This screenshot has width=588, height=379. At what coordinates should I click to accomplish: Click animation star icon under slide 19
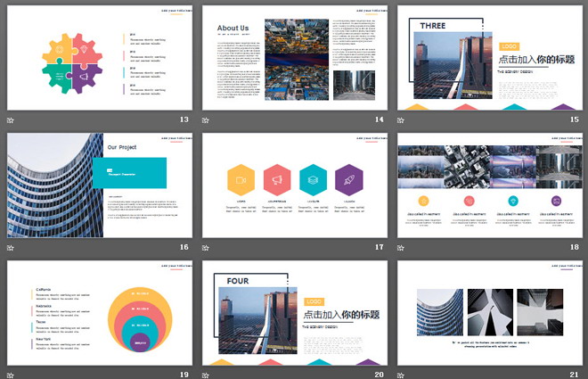[11, 375]
